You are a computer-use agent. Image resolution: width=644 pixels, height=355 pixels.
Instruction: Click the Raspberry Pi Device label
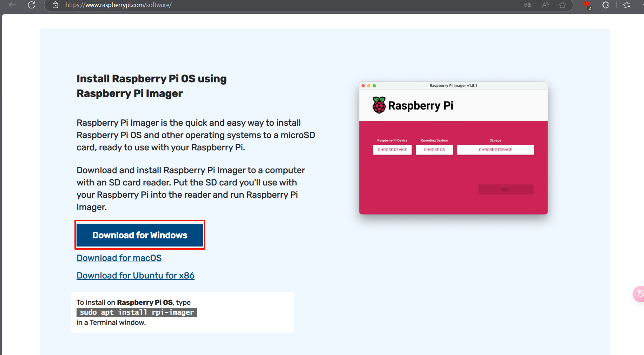(392, 140)
